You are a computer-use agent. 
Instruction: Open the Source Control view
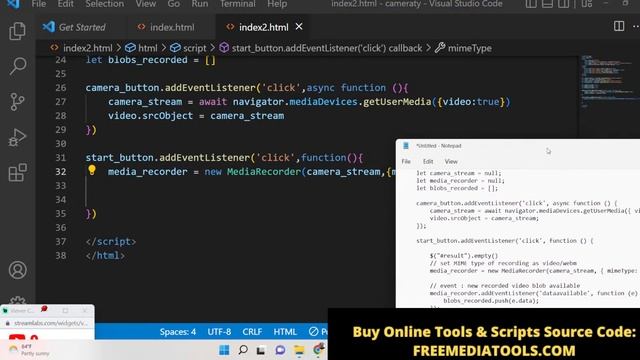pos(17,102)
